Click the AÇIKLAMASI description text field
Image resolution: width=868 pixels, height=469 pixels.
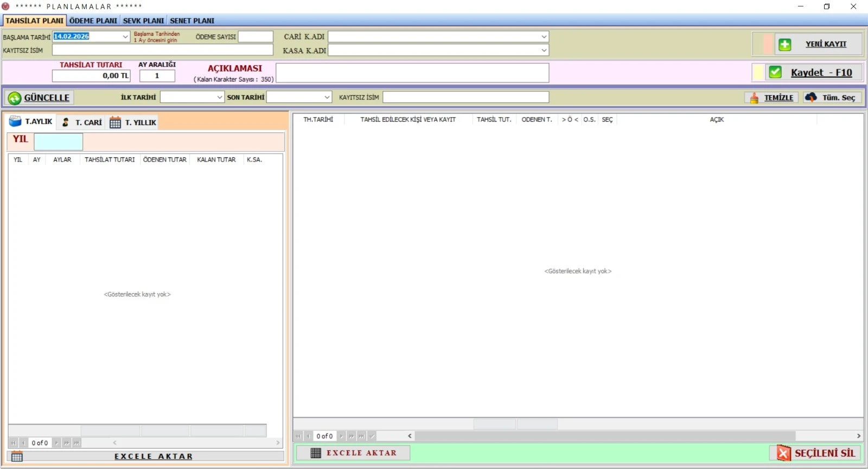pyautogui.click(x=412, y=73)
